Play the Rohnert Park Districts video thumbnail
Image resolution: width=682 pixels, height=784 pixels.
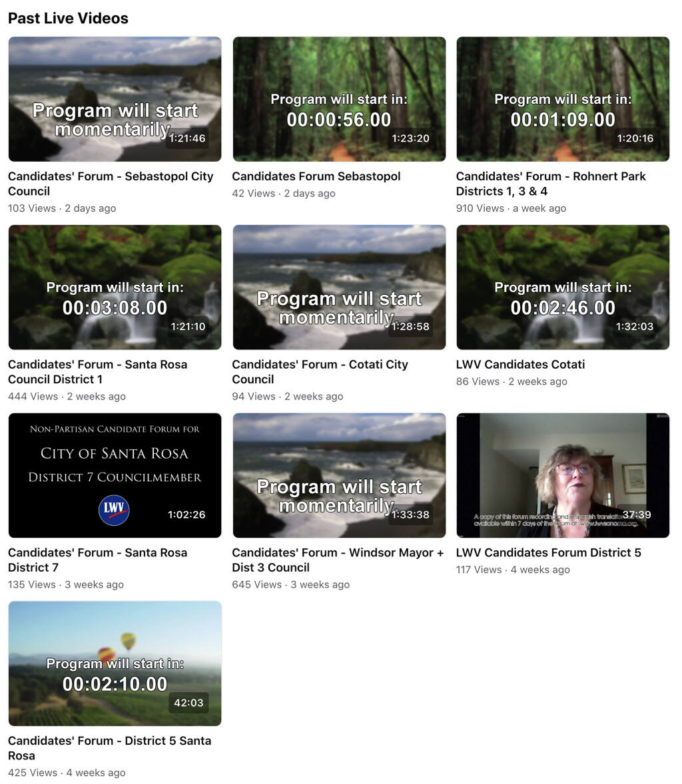[x=562, y=99]
